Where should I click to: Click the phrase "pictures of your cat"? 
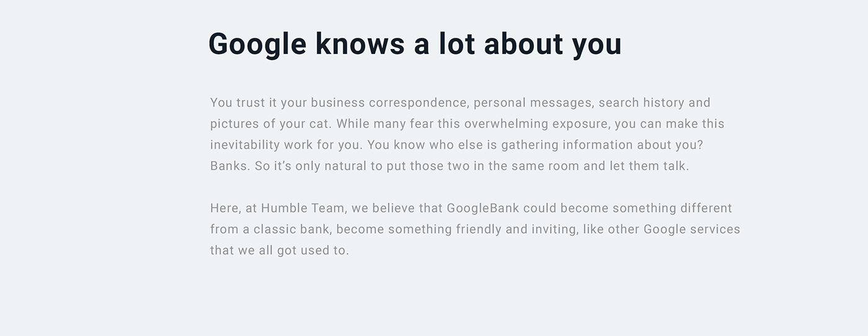click(270, 124)
